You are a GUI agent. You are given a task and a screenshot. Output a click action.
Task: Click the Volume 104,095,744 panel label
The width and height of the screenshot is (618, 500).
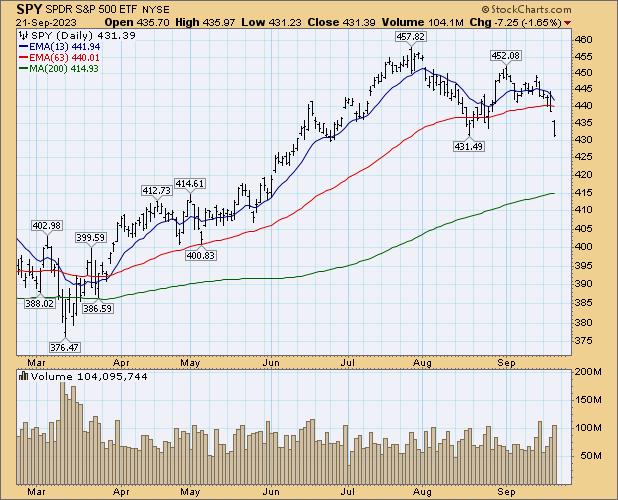pos(89,377)
